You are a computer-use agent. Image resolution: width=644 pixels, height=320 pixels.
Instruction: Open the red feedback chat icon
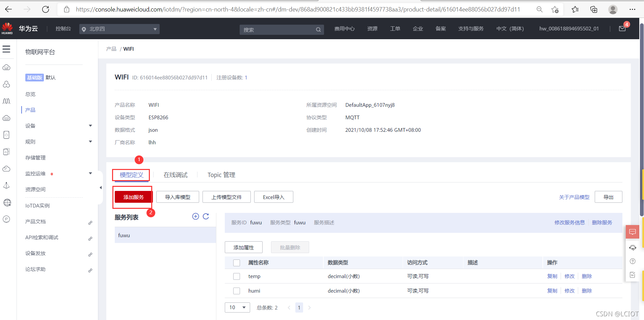click(x=633, y=232)
